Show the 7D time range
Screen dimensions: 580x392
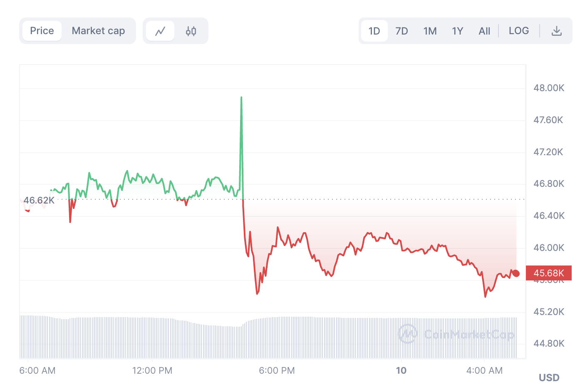(x=402, y=31)
